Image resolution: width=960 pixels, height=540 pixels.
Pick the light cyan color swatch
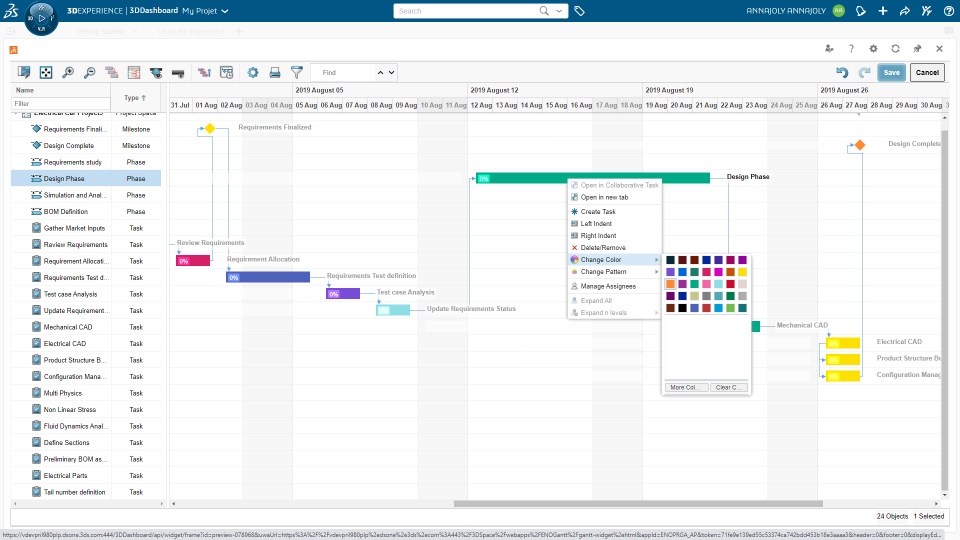(x=718, y=284)
